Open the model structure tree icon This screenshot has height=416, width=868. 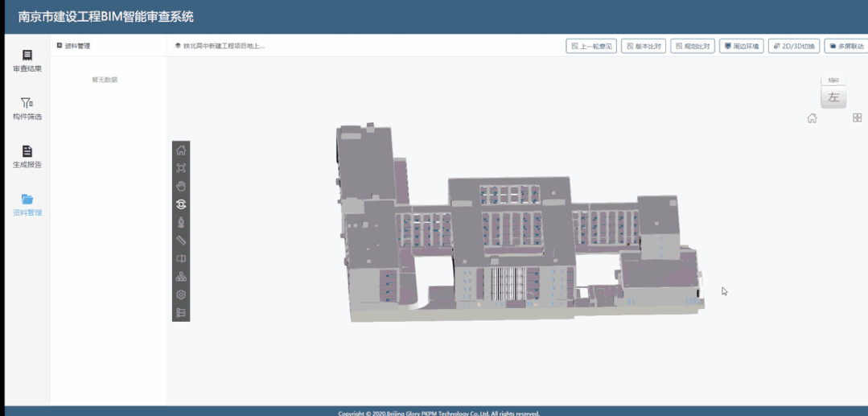click(181, 277)
